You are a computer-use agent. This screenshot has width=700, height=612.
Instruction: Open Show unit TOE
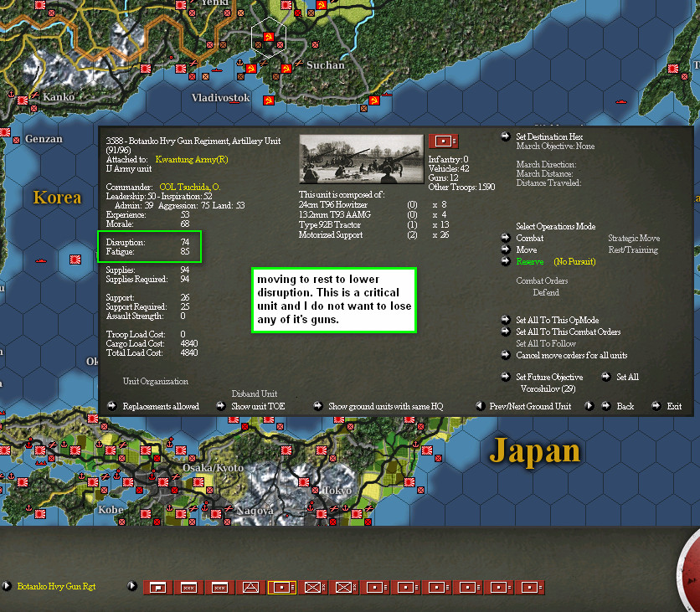pyautogui.click(x=258, y=406)
